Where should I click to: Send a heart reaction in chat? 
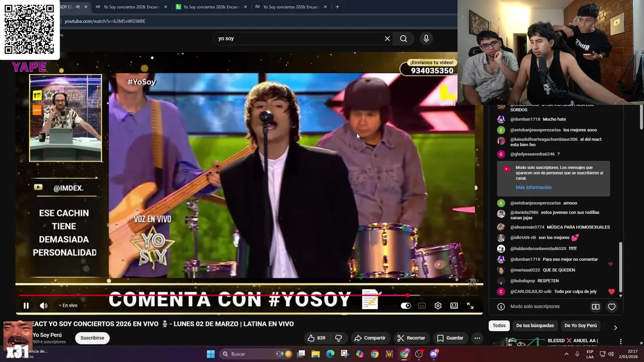612,307
